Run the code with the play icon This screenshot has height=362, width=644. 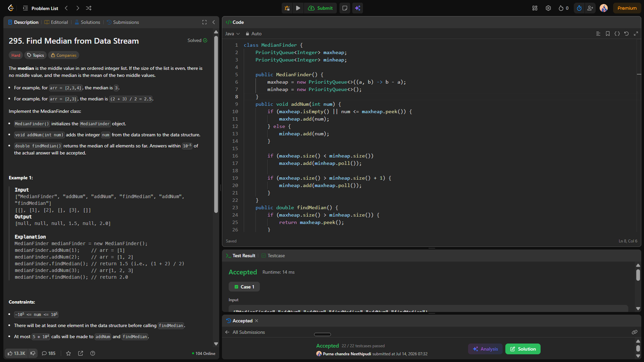298,8
